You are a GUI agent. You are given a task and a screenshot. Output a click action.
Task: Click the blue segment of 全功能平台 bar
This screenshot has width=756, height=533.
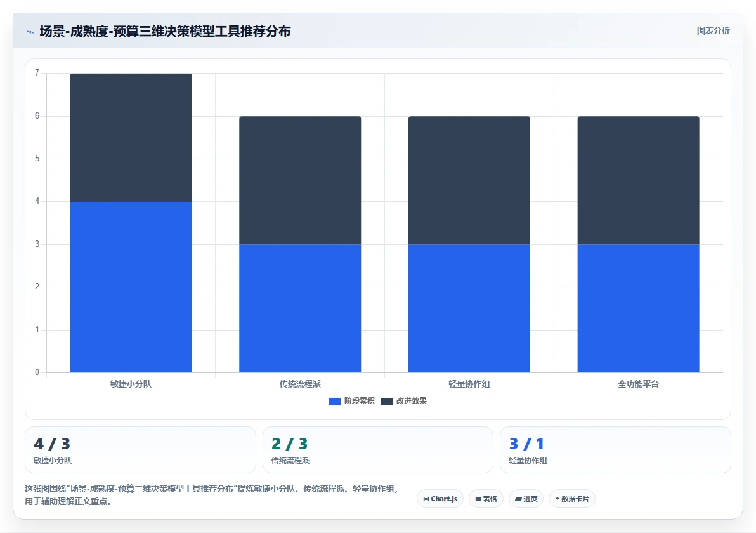pos(639,308)
